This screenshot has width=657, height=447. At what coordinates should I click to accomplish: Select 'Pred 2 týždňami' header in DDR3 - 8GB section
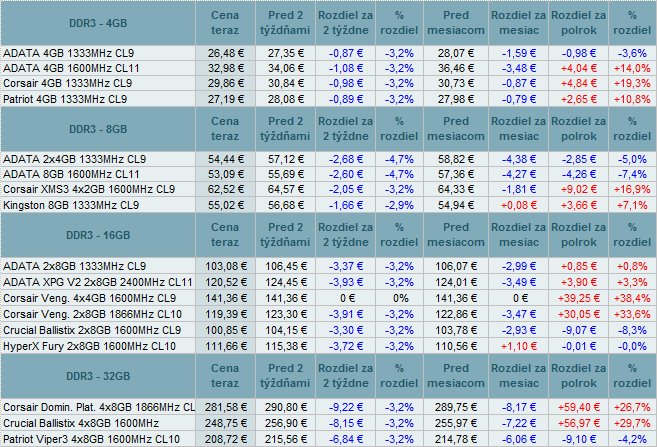[x=285, y=129]
